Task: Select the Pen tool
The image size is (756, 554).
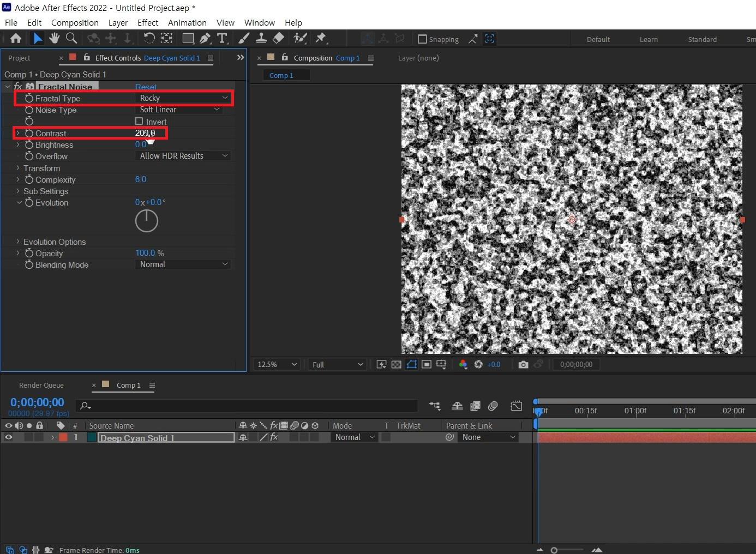Action: (x=205, y=38)
